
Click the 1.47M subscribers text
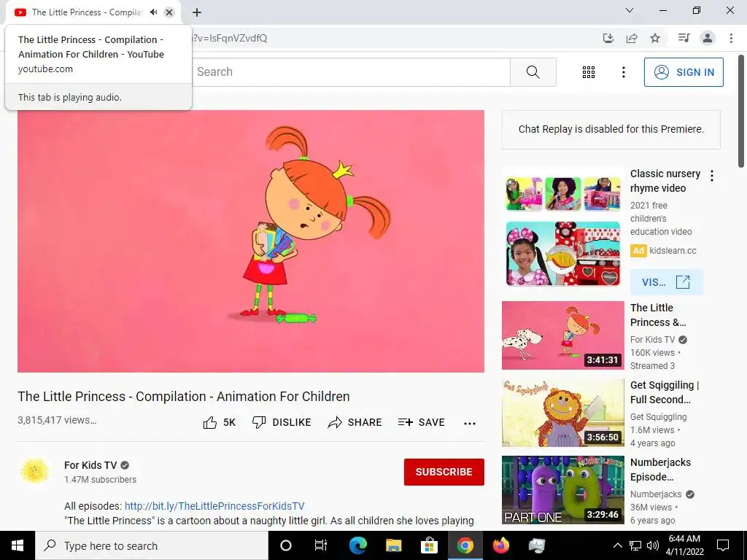click(100, 480)
